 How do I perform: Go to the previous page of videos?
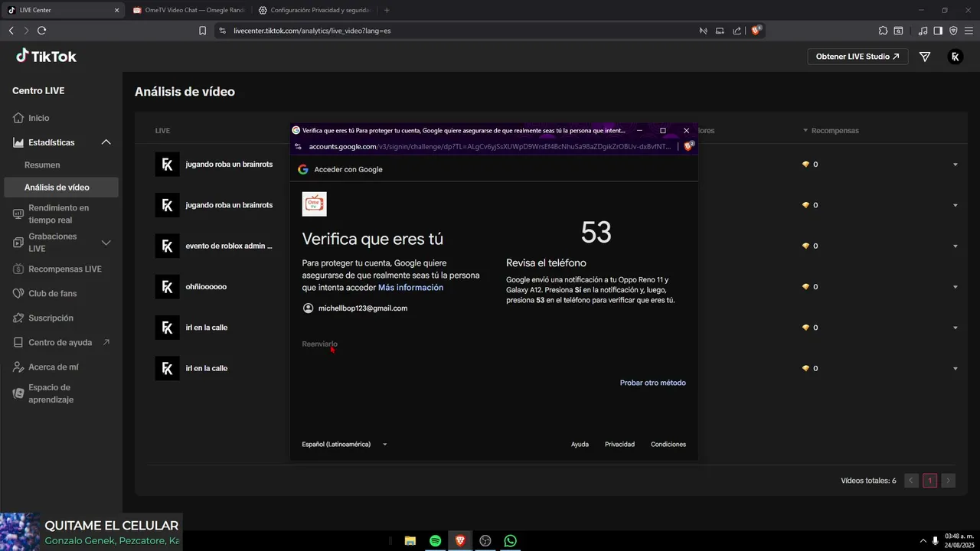[x=911, y=481]
